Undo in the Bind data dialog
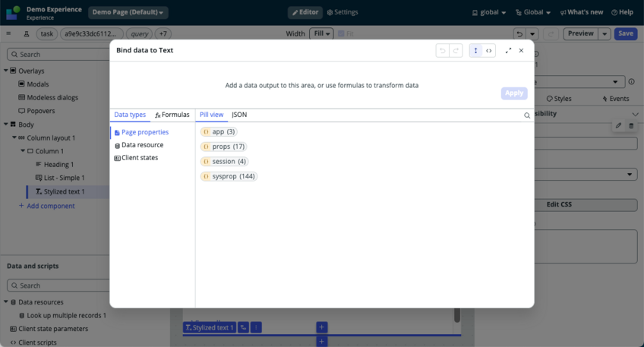 442,51
